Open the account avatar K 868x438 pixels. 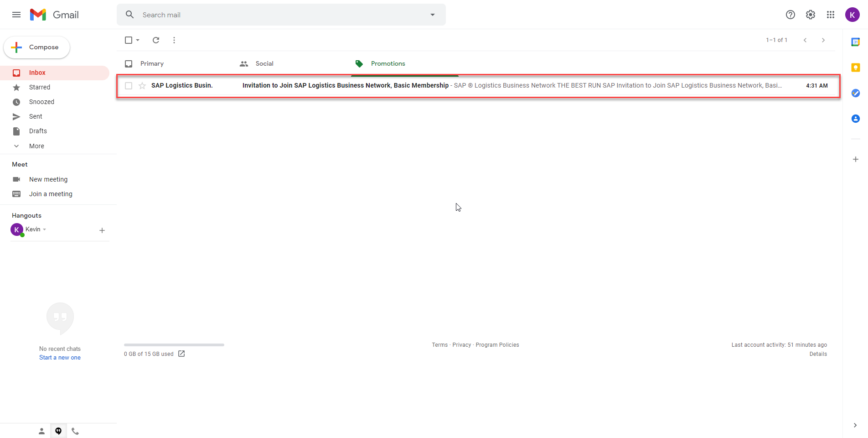tap(852, 15)
